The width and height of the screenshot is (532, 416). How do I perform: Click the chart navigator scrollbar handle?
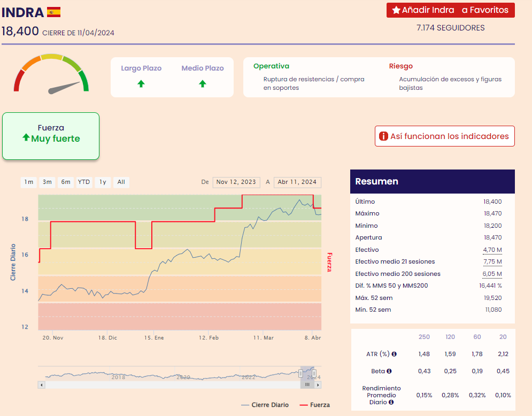[x=307, y=384]
